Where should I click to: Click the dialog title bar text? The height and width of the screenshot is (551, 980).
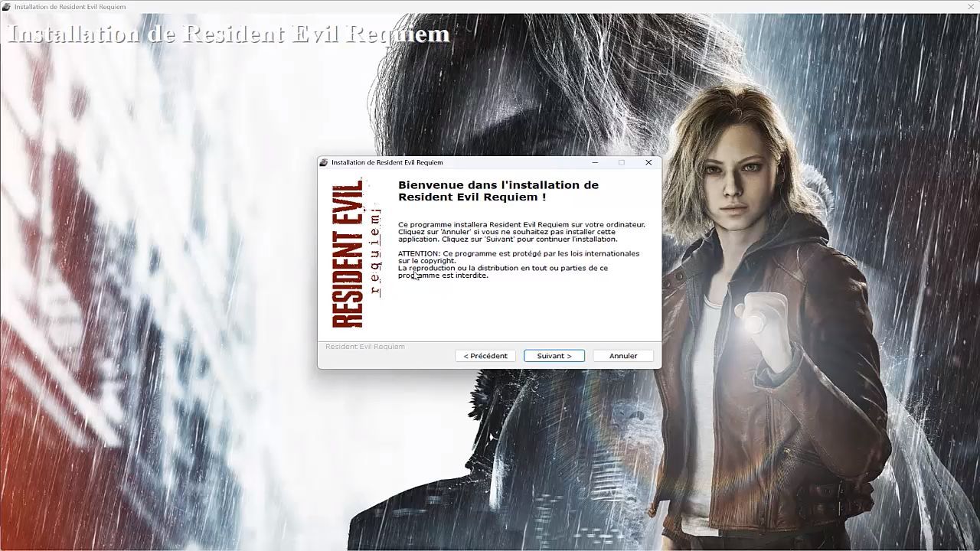387,162
